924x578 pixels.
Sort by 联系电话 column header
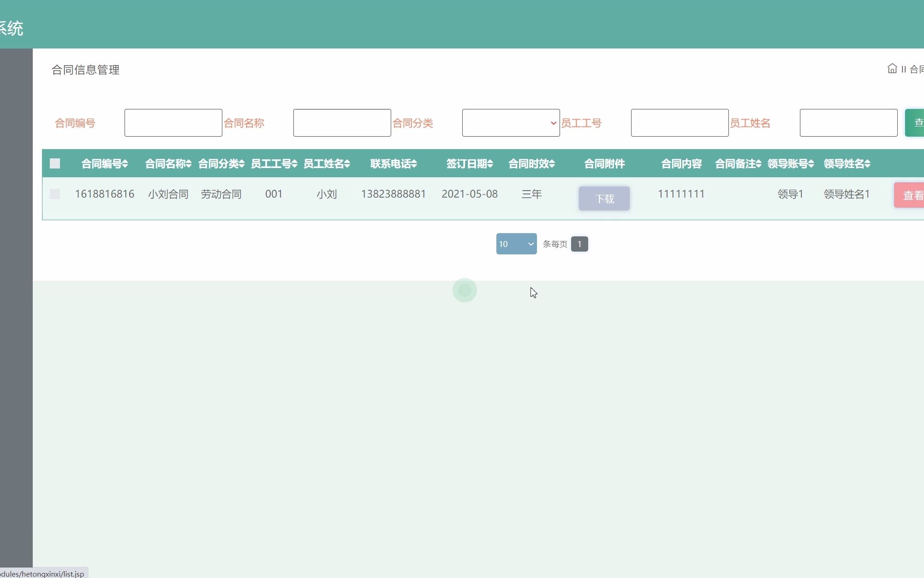(x=393, y=164)
